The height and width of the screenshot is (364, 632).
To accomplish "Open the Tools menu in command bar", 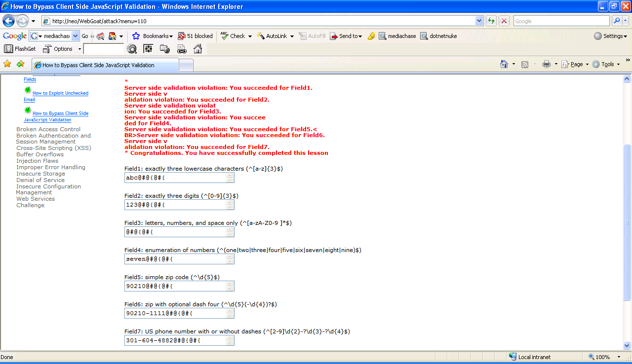I will click(606, 64).
